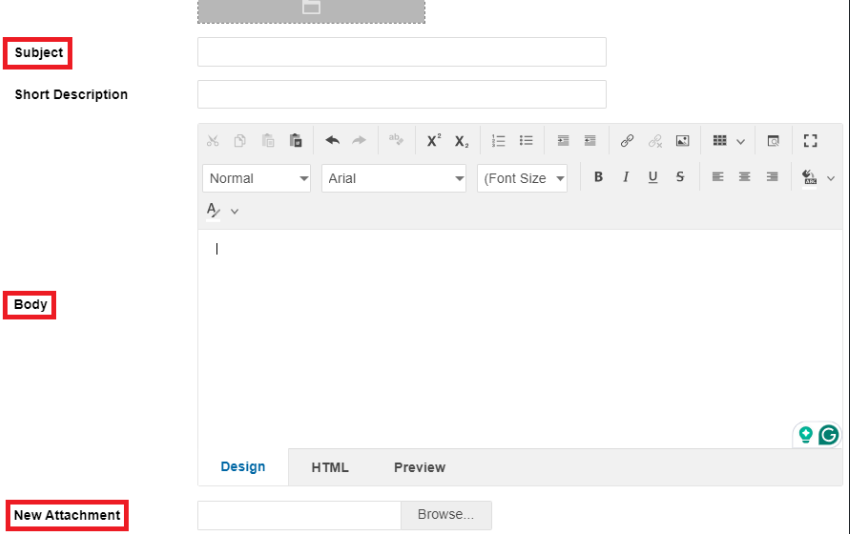The height and width of the screenshot is (534, 850).
Task: Insert a numbered list
Action: (499, 141)
